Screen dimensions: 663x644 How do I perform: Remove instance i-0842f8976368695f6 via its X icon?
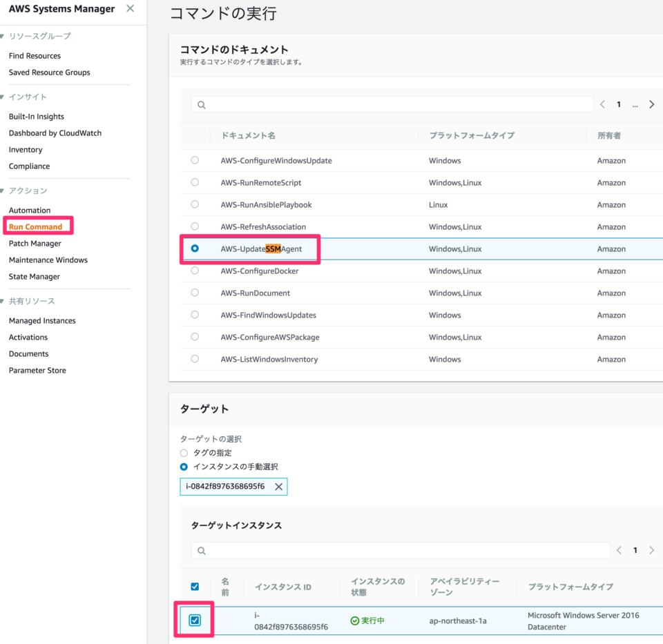pos(279,486)
